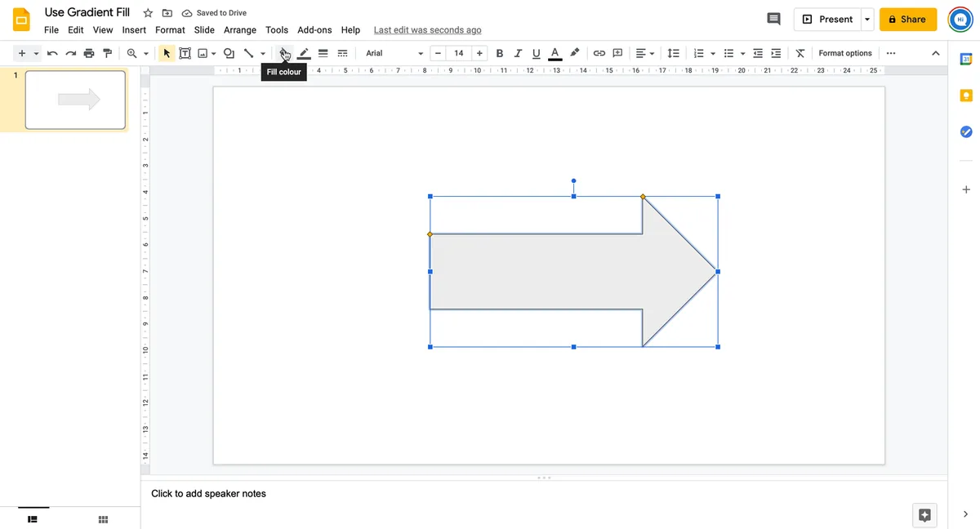The height and width of the screenshot is (529, 980).
Task: Activate the Select cursor tool
Action: [x=167, y=53]
